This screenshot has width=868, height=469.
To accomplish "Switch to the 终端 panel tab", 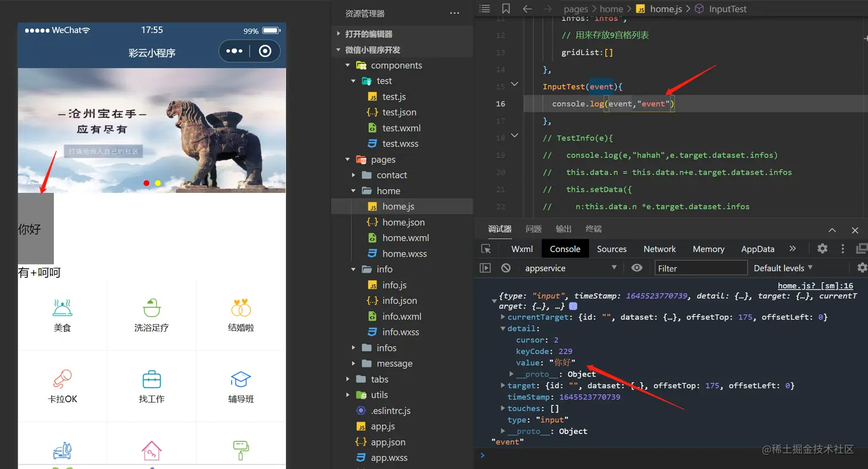I will point(593,229).
